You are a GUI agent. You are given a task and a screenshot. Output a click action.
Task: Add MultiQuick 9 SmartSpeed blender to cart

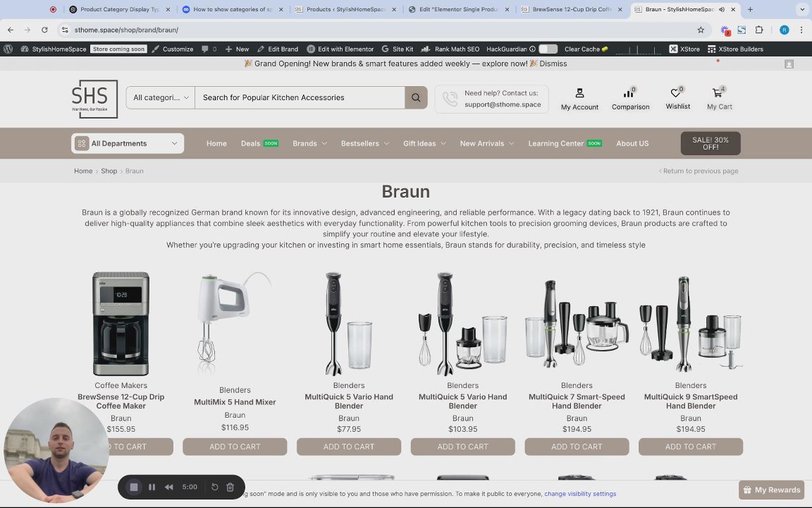[x=690, y=447]
